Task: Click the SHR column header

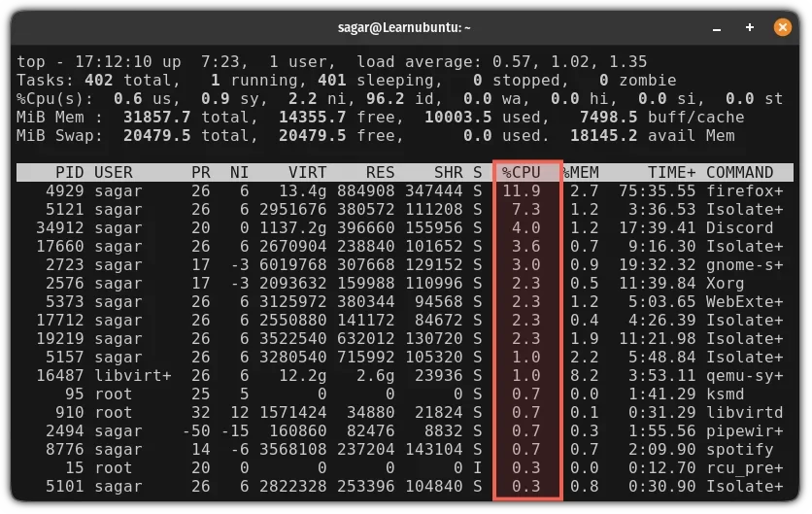Action: click(449, 173)
